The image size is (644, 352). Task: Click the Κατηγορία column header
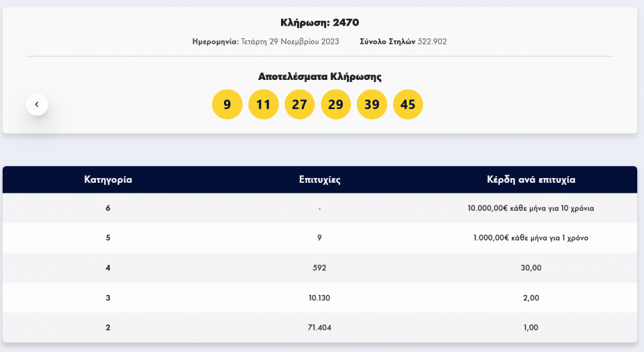coord(108,179)
